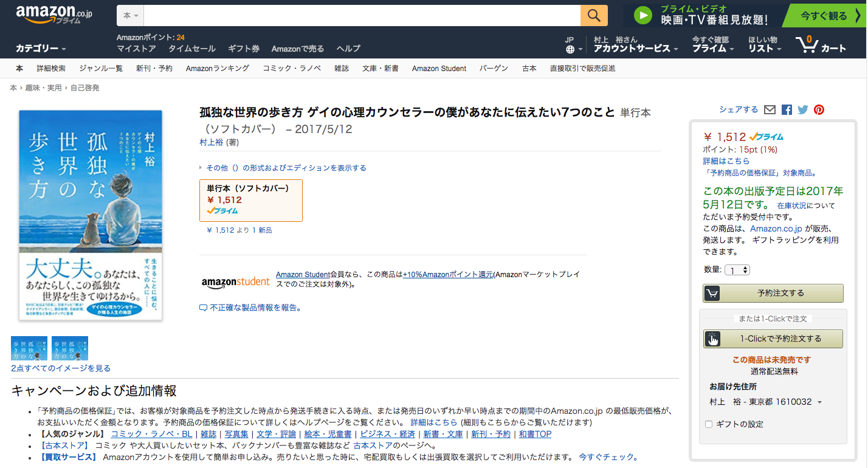Screen dimensions: 868x468
Task: Share on Pinterest icon
Action: (x=819, y=110)
